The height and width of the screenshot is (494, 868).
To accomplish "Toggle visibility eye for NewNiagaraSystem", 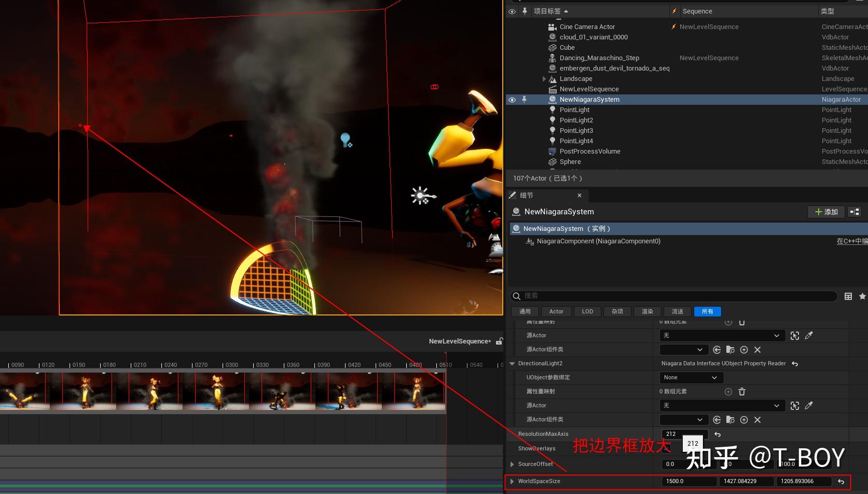I will [x=512, y=100].
